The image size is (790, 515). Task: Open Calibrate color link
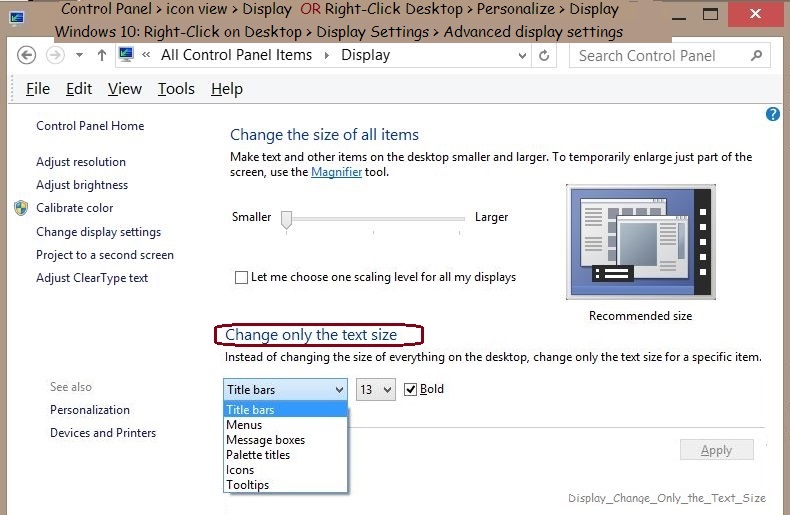75,208
